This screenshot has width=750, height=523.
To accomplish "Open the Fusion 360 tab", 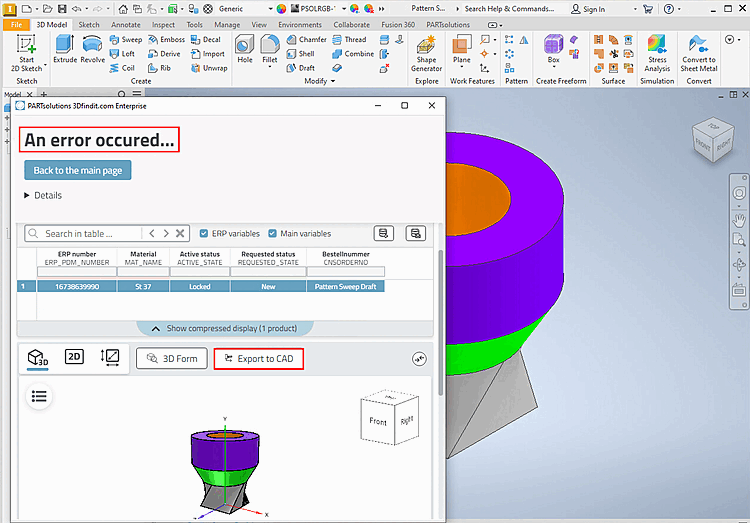I will 398,24.
